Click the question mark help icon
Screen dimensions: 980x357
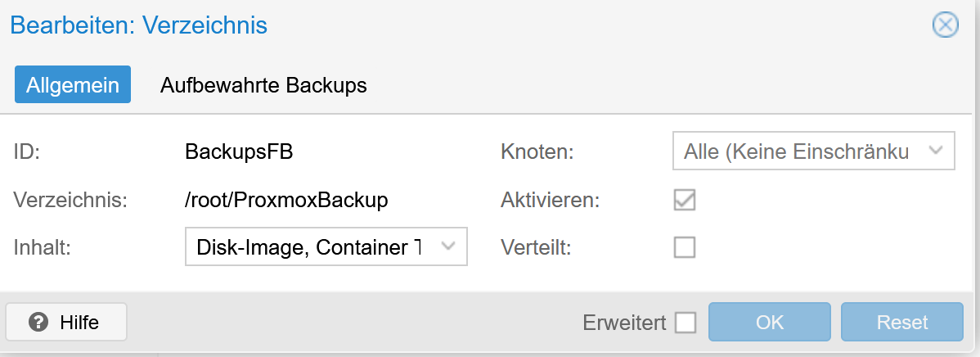[38, 323]
